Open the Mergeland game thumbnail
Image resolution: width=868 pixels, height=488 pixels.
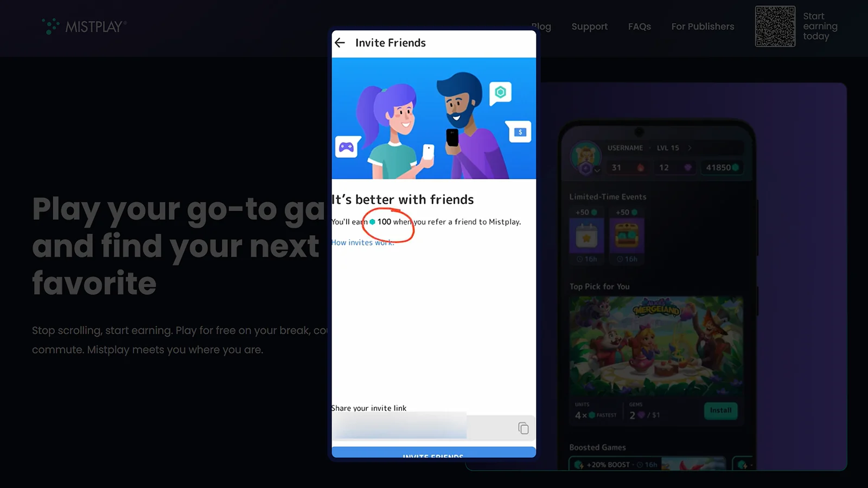pyautogui.click(x=656, y=345)
